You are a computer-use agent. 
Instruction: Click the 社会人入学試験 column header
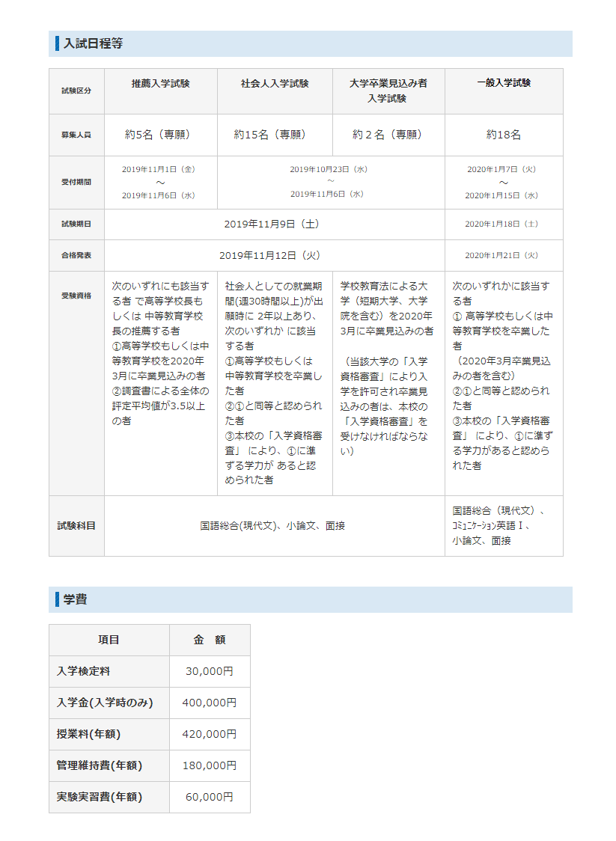(275, 84)
